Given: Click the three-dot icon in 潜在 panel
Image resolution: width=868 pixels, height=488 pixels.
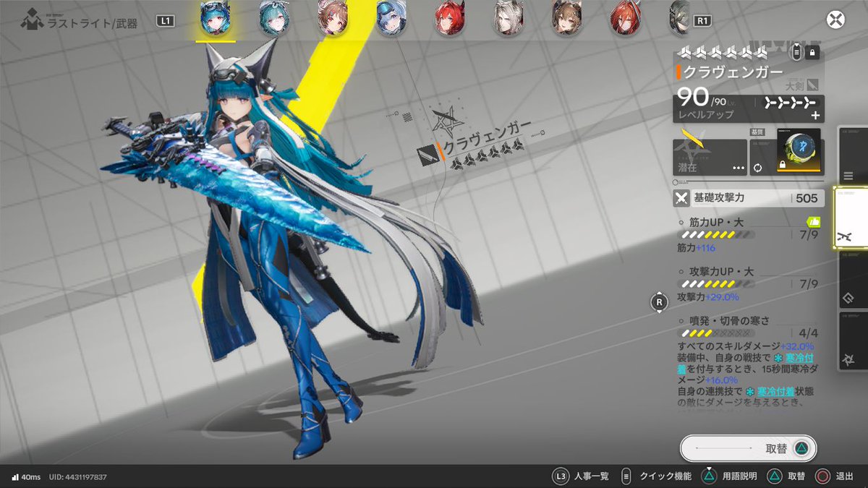Looking at the screenshot, I should tap(738, 167).
